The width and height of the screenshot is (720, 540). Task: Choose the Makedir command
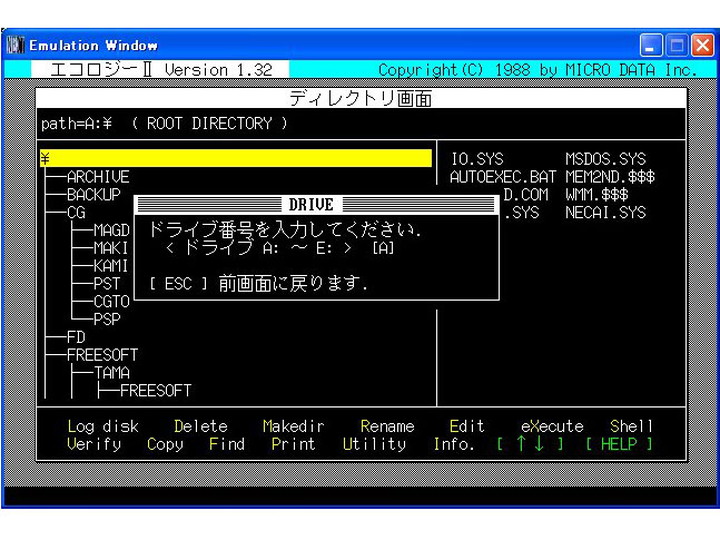point(294,426)
